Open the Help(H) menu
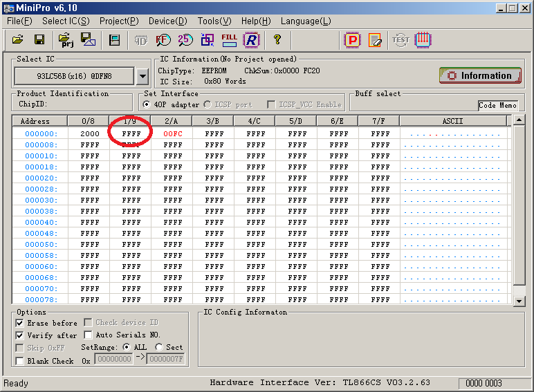Viewport: 534px width, 392px height. pos(256,21)
